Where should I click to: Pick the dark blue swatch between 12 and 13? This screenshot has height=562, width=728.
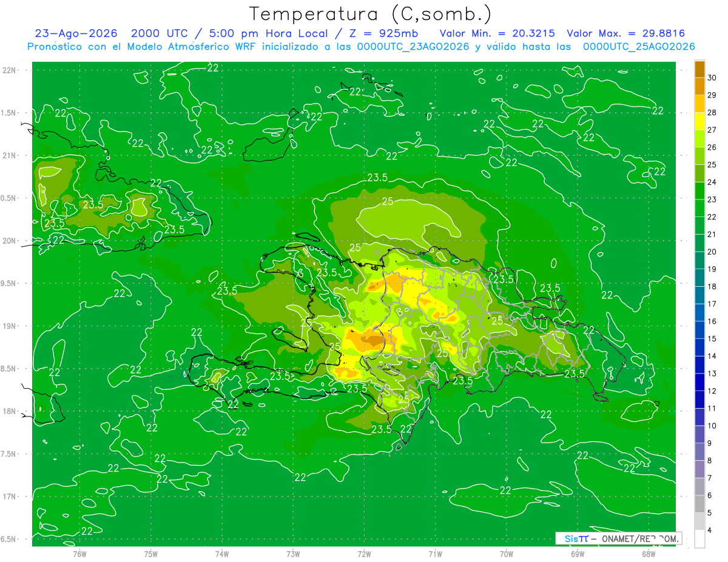point(699,383)
